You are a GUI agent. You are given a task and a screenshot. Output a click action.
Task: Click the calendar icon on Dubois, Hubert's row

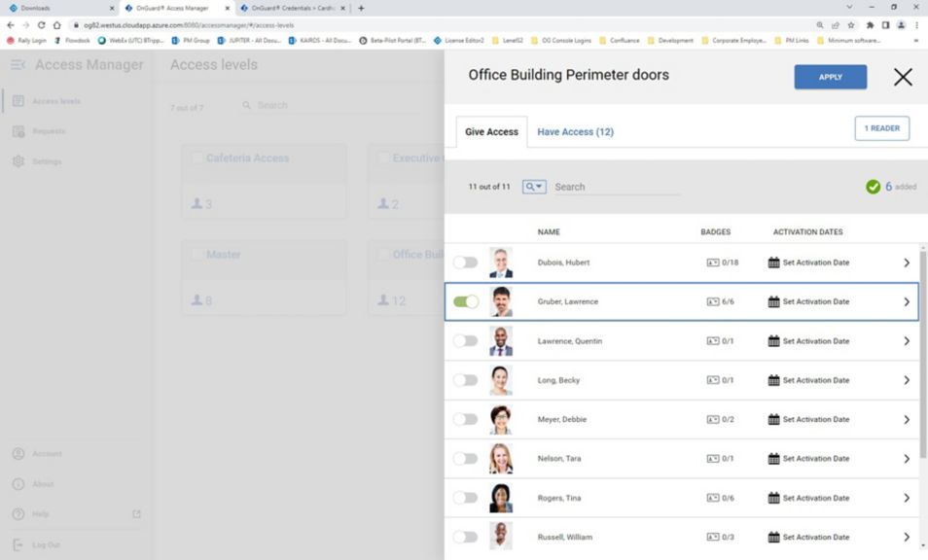pyautogui.click(x=771, y=262)
